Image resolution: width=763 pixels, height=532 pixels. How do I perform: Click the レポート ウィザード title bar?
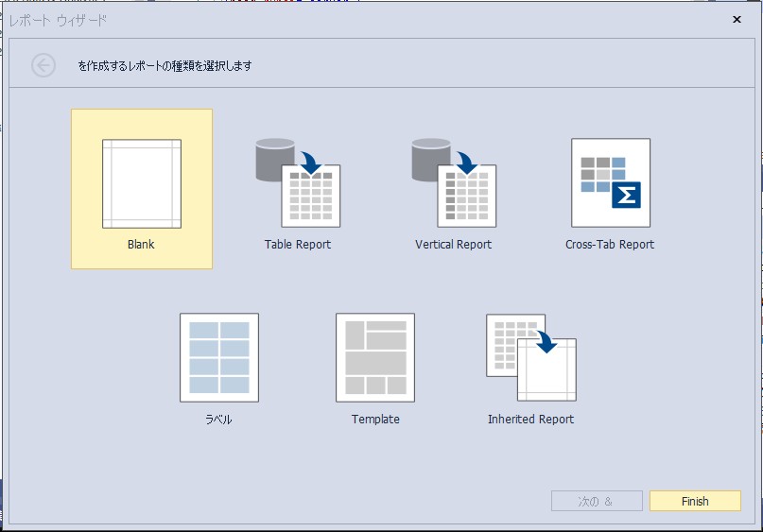tap(378, 19)
